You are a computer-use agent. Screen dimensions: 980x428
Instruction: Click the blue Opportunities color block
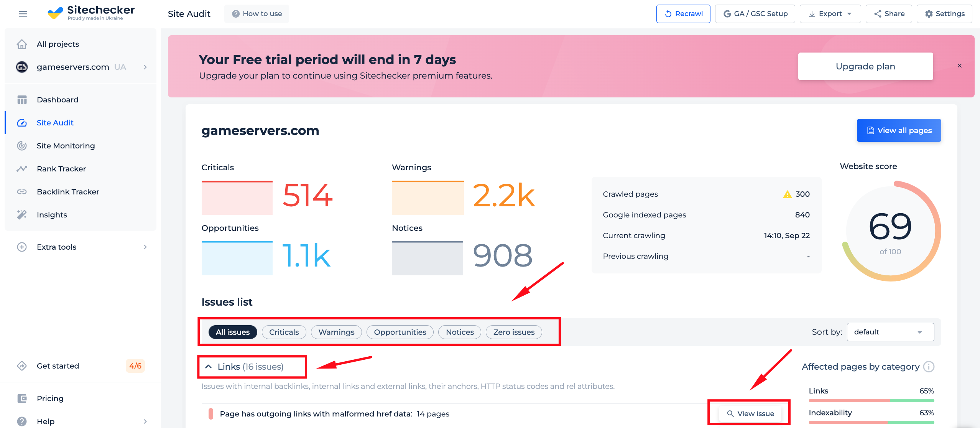tap(237, 258)
